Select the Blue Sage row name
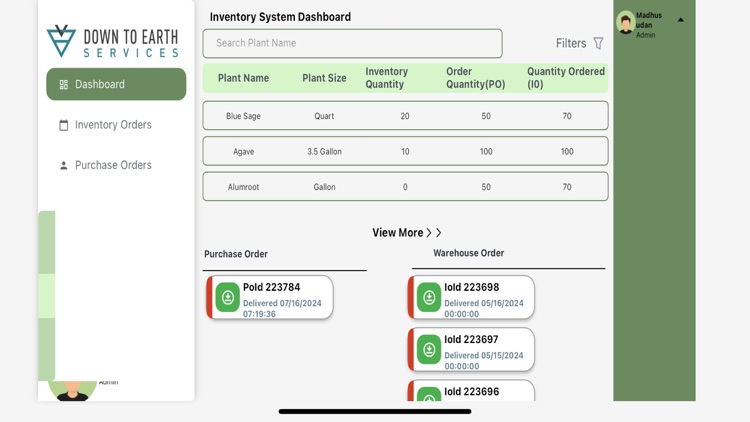 (x=243, y=116)
